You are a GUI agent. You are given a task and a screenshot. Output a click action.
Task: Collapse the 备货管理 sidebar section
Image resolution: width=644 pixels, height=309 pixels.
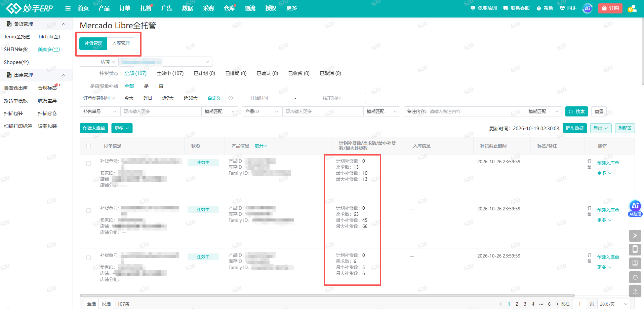pyautogui.click(x=64, y=24)
